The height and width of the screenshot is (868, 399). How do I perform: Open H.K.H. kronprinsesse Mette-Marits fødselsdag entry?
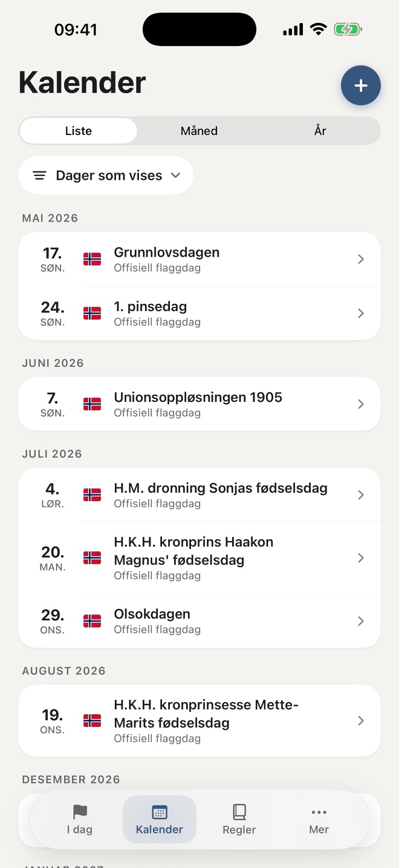199,721
